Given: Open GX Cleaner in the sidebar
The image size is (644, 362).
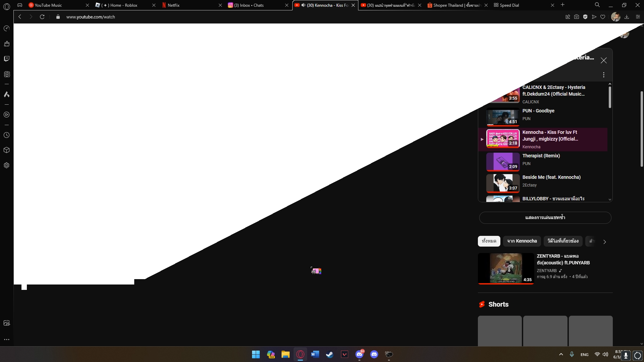Looking at the screenshot, I should (6, 44).
